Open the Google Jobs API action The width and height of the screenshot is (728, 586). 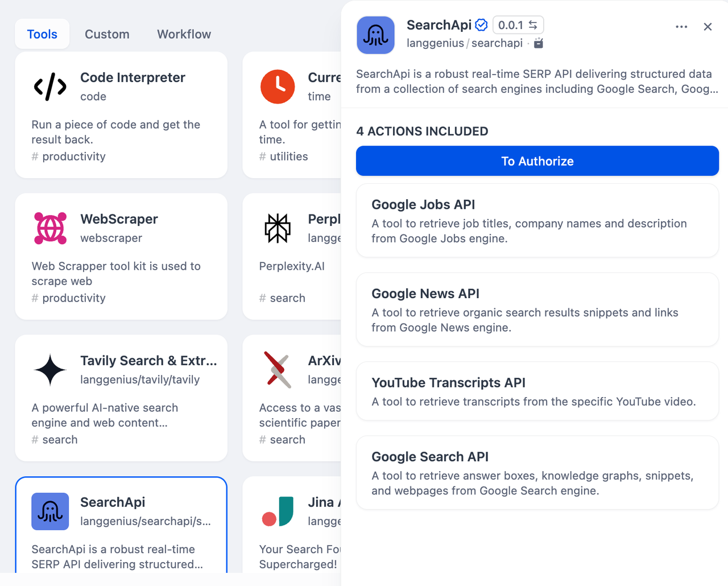537,220
